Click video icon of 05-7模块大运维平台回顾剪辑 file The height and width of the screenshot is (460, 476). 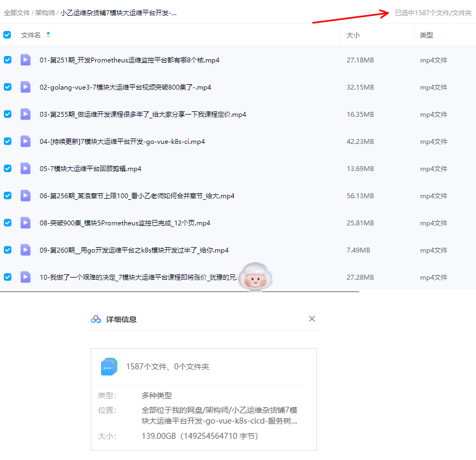26,168
